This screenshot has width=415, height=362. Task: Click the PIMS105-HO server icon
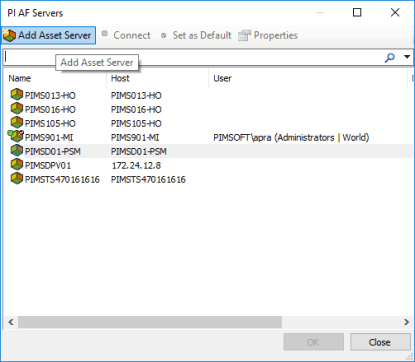point(17,123)
